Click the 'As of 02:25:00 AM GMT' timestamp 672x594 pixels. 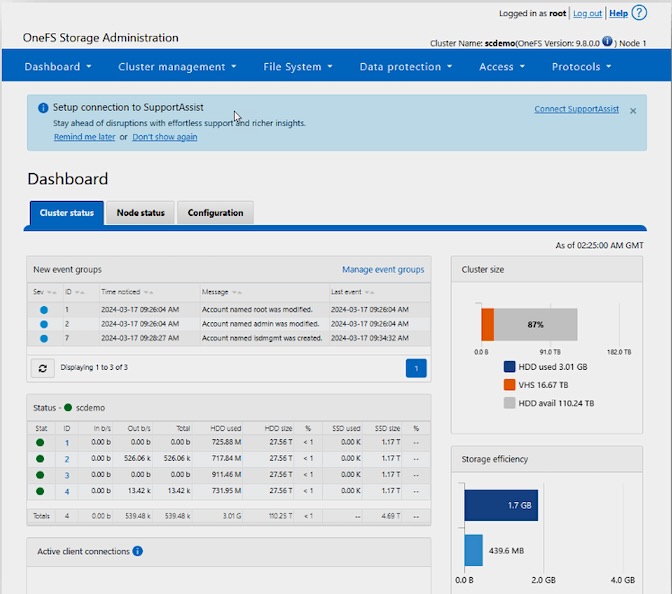599,246
